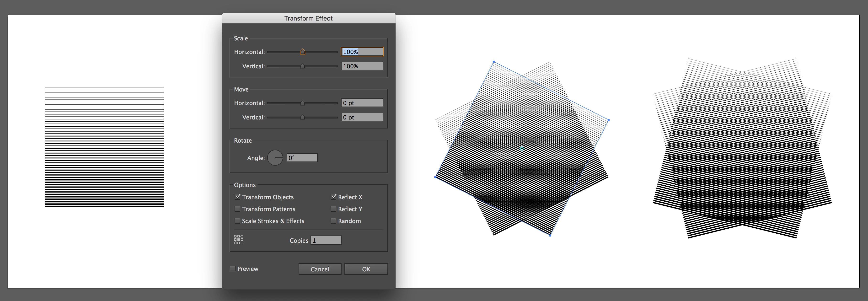The width and height of the screenshot is (868, 301).
Task: Check the Reflect Y option
Action: tap(334, 209)
